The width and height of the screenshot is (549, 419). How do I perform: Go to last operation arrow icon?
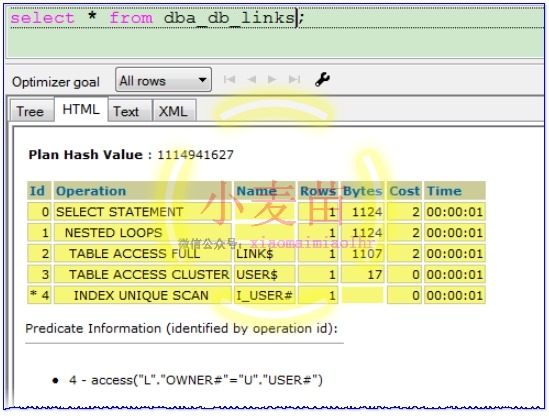point(294,80)
